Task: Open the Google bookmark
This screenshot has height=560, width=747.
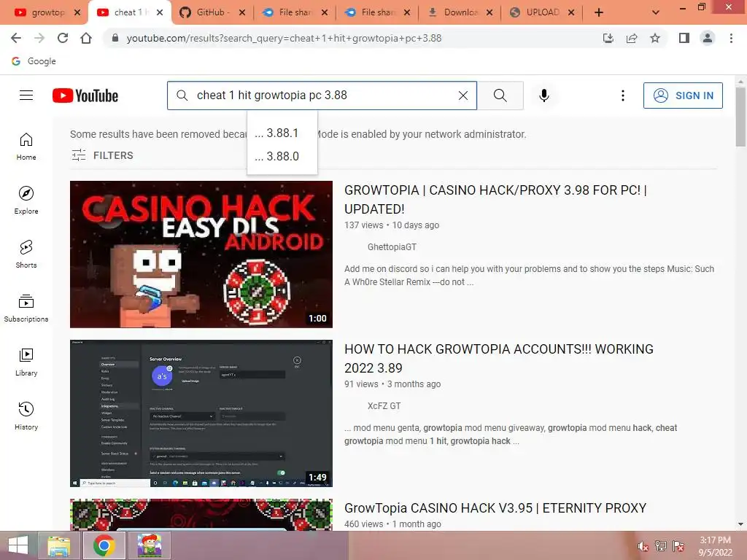Action: 34,61
